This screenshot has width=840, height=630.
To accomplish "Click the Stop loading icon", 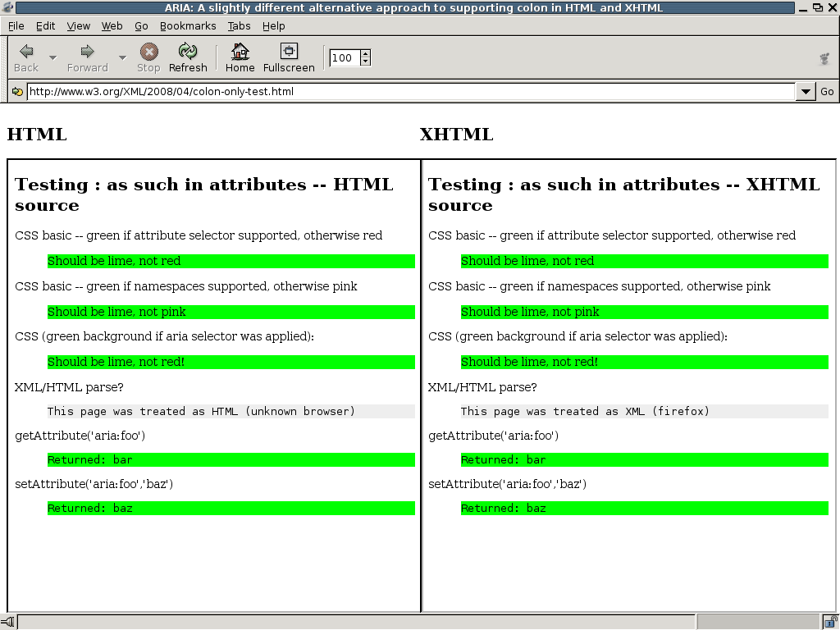I will (x=149, y=52).
